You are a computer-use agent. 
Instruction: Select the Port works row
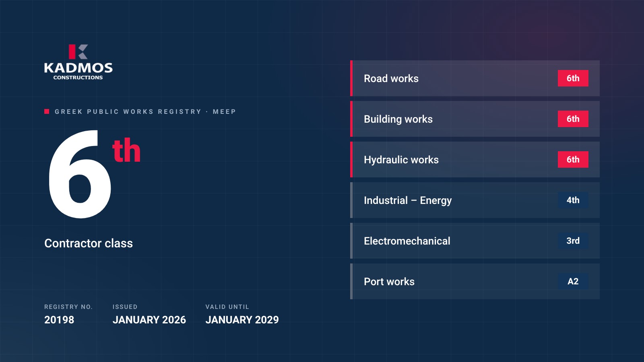tap(475, 282)
